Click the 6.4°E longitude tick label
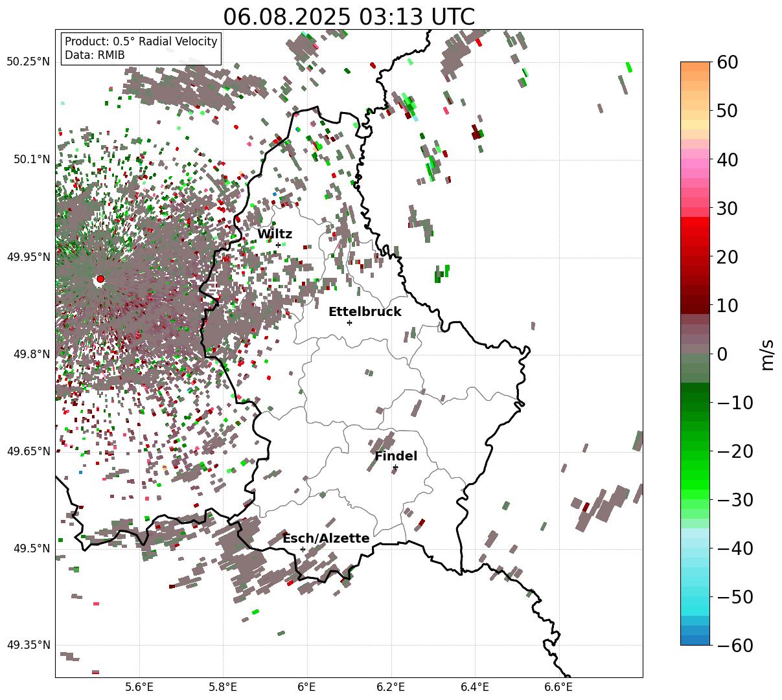The height and width of the screenshot is (700, 782). point(475,687)
